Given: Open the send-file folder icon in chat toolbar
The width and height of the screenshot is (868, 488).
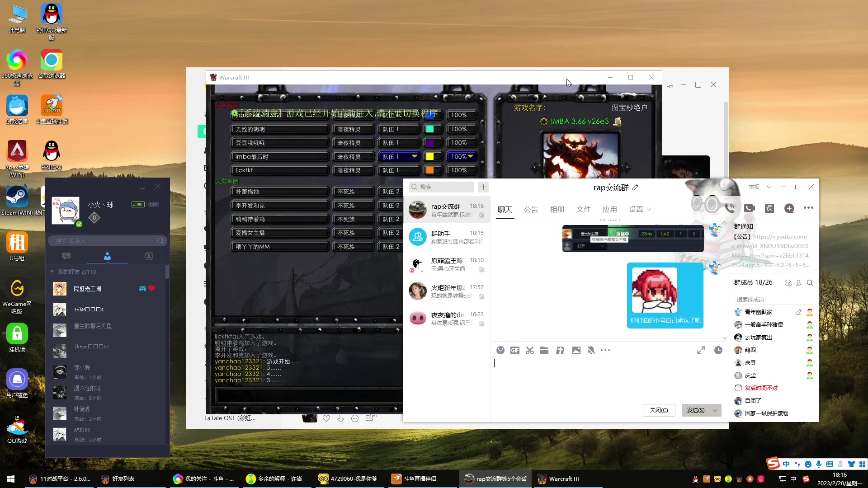Looking at the screenshot, I should [544, 350].
